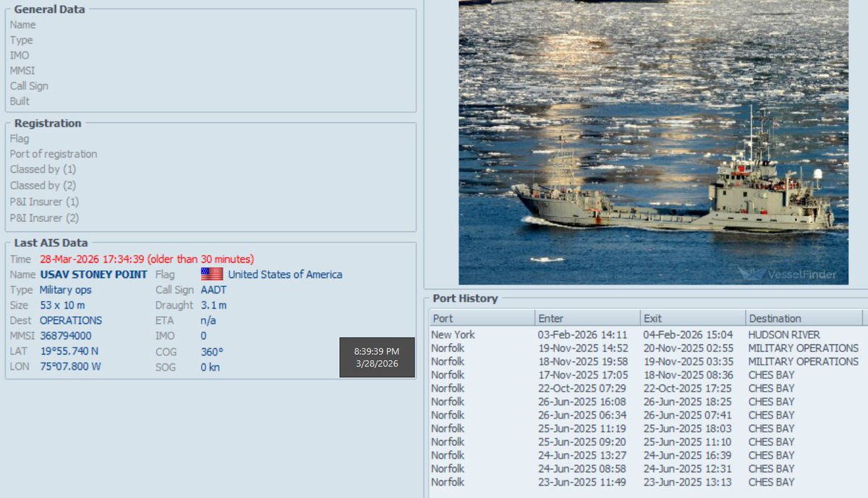Select entry 26-Jun-2025 06:34
The width and height of the screenshot is (868, 498).
(x=583, y=415)
